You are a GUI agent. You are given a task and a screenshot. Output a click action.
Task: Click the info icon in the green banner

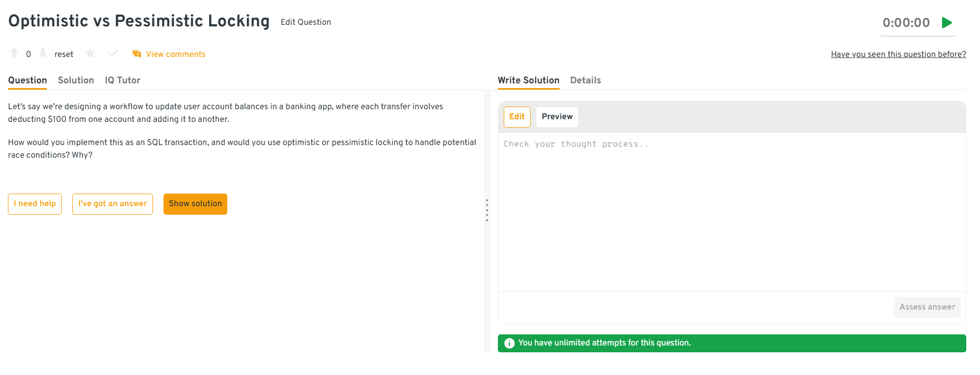click(x=509, y=343)
